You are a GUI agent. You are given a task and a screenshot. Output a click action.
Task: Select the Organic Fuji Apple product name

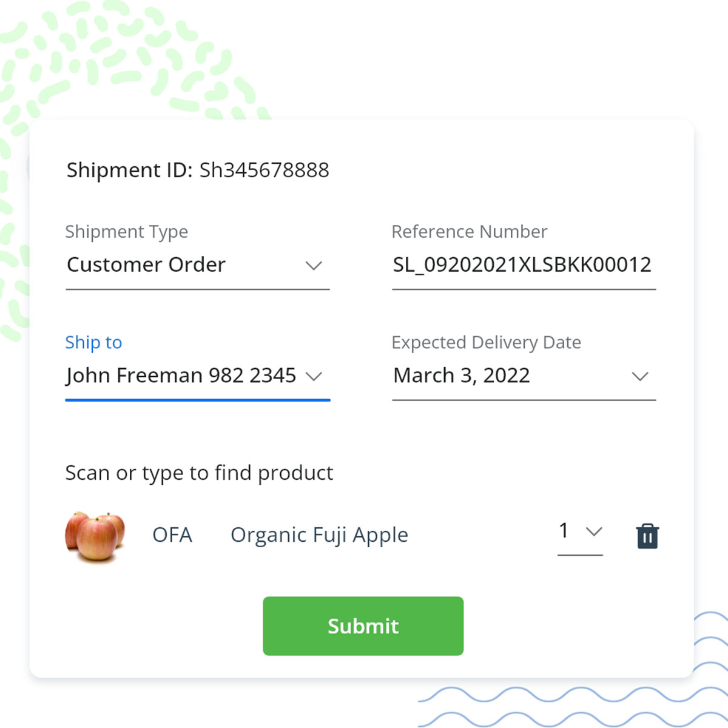(x=318, y=535)
